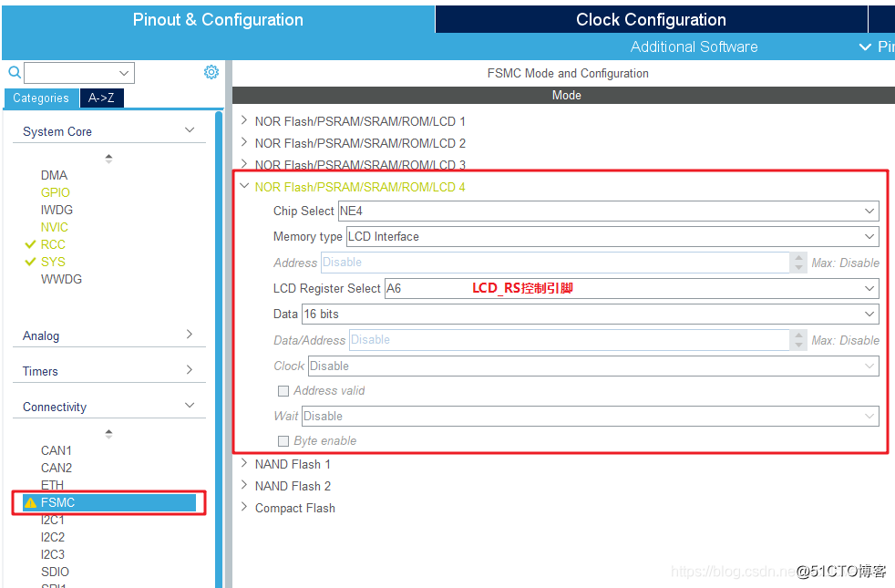This screenshot has width=895, height=588.
Task: Collapse NOR Flash/PSRAM/SRAM/ROM/LCD 4 section
Action: [x=244, y=186]
